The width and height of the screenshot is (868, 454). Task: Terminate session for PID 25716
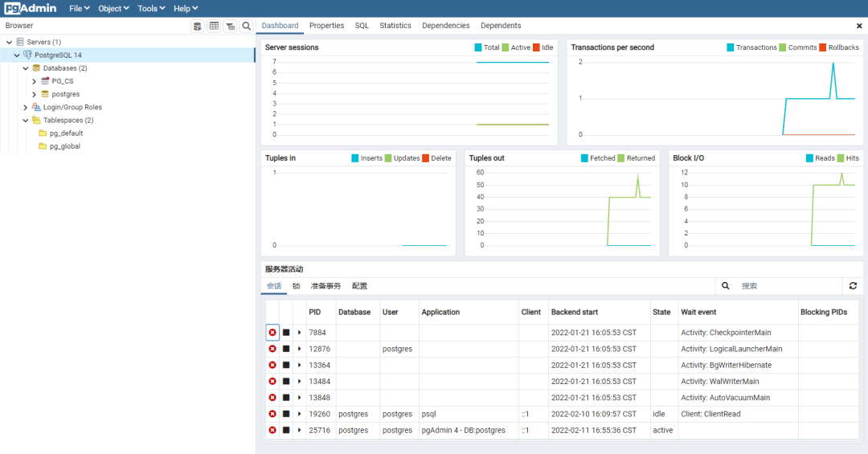click(272, 430)
